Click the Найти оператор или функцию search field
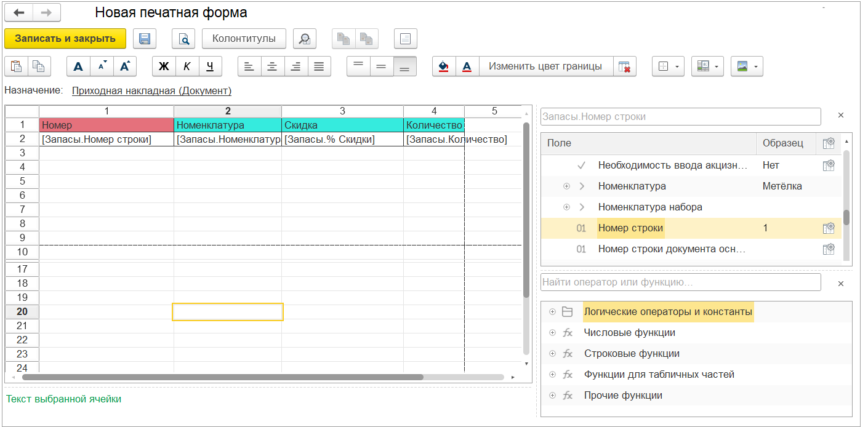 [680, 282]
